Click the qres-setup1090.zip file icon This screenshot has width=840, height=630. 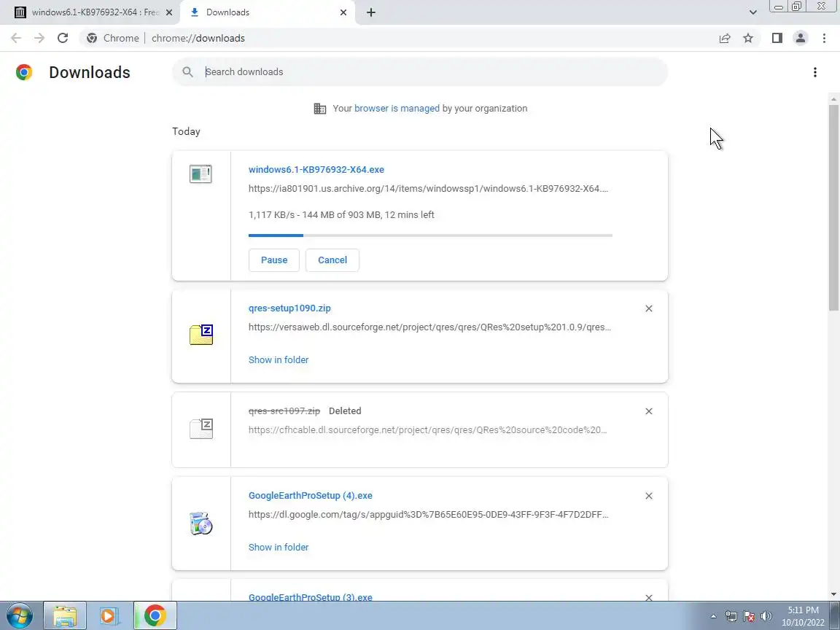[x=201, y=334]
